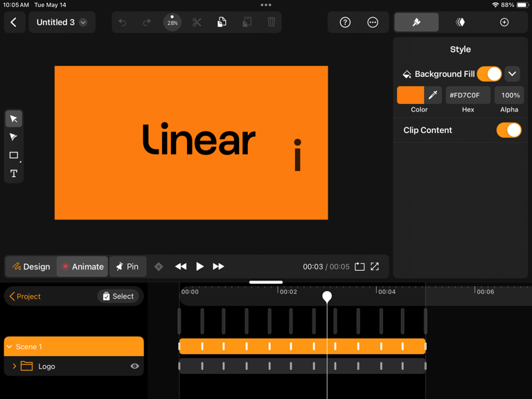
Task: Open the more options ellipsis menu
Action: coord(373,22)
